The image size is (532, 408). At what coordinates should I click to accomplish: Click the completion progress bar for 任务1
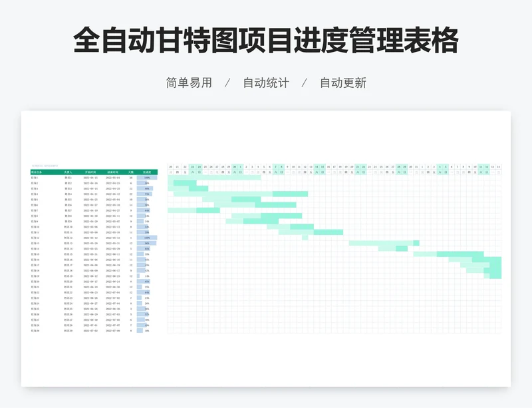pyautogui.click(x=147, y=178)
